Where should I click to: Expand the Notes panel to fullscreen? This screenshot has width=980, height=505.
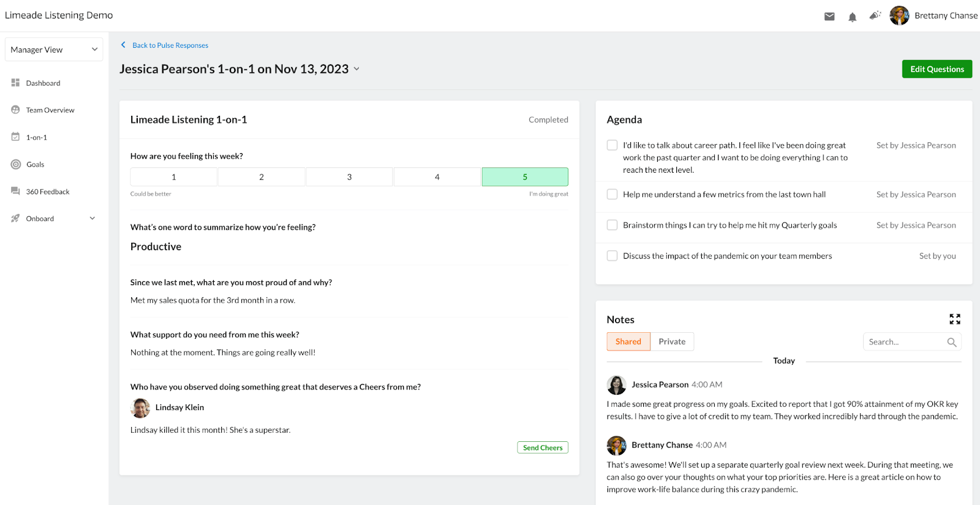click(955, 319)
